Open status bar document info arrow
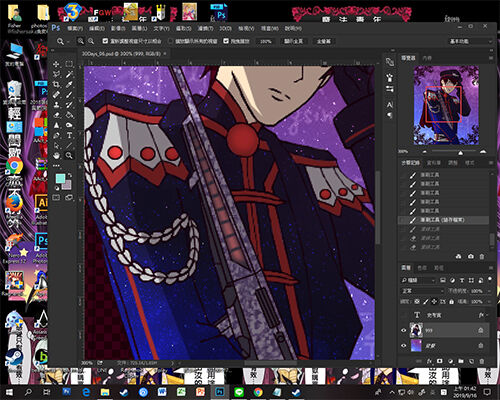 [172, 363]
